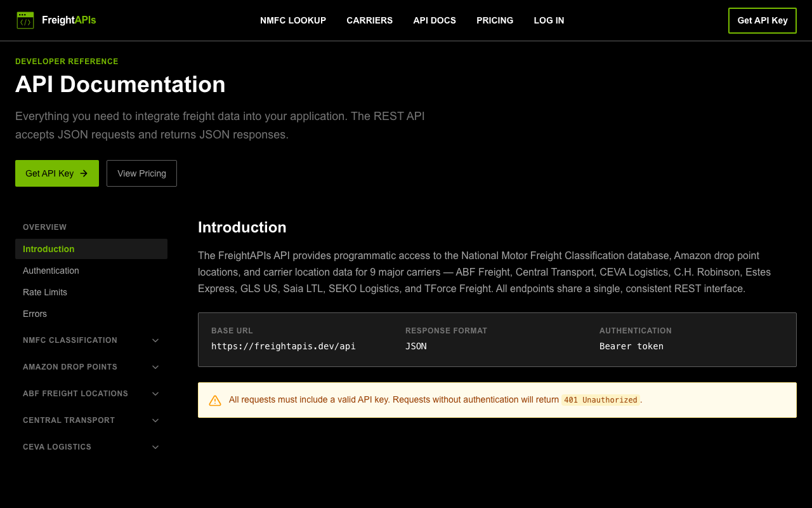Click the NMFC CLASSIFICATION section label
812x508 pixels.
pos(70,340)
